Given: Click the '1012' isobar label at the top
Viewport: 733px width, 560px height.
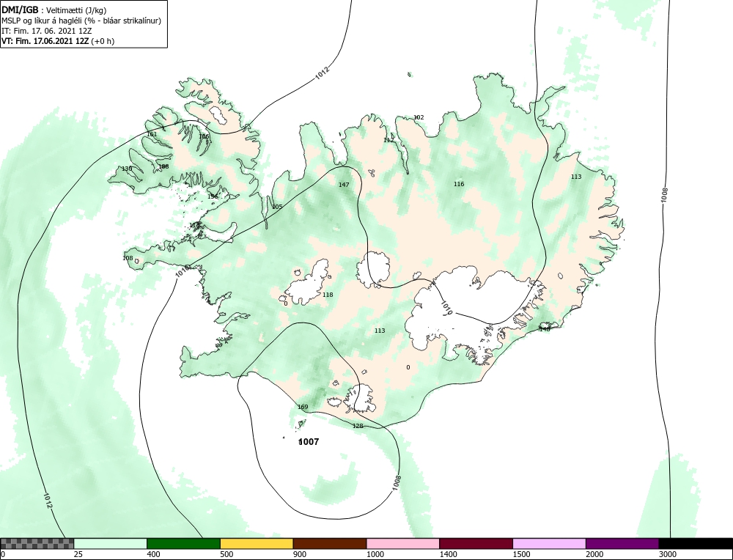Looking at the screenshot, I should [x=322, y=73].
